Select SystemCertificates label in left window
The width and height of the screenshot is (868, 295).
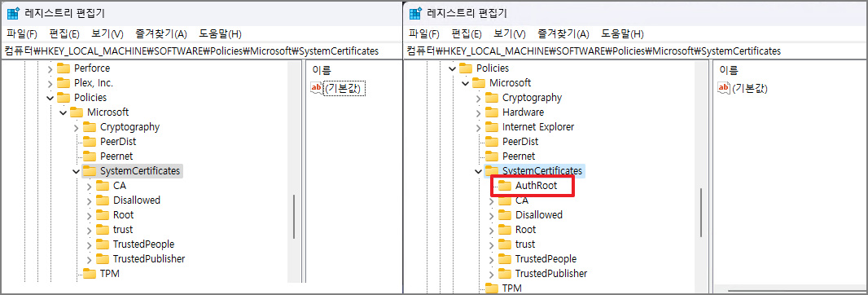click(140, 171)
